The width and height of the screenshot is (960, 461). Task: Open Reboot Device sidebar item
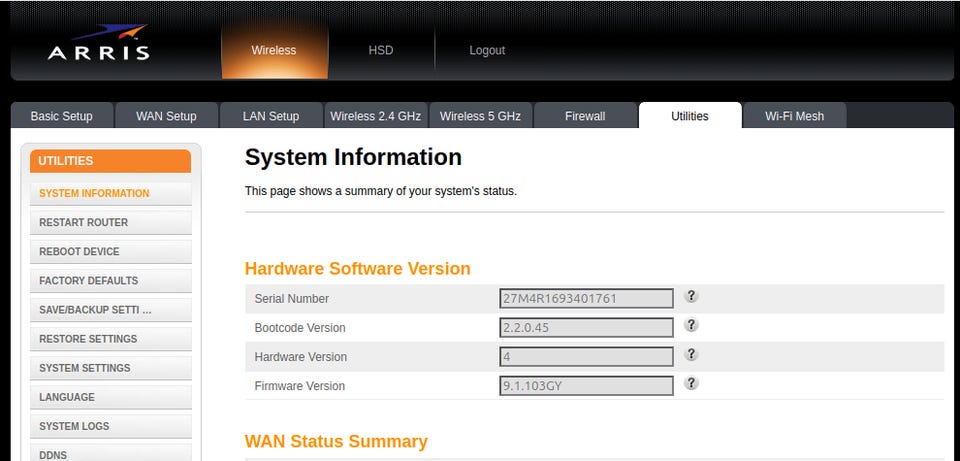coord(111,252)
